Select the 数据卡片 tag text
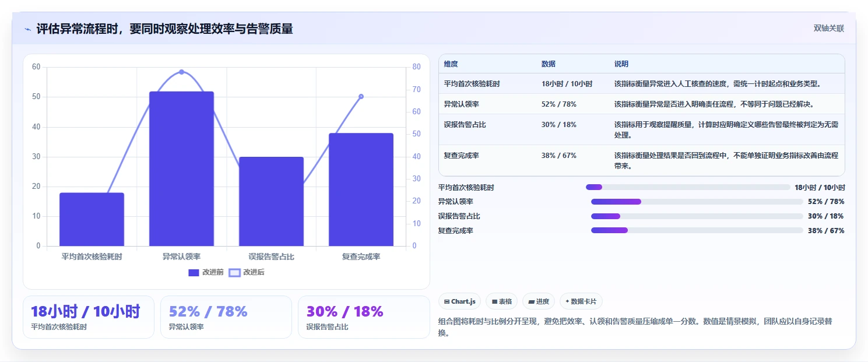The height and width of the screenshot is (362, 868). 584,301
